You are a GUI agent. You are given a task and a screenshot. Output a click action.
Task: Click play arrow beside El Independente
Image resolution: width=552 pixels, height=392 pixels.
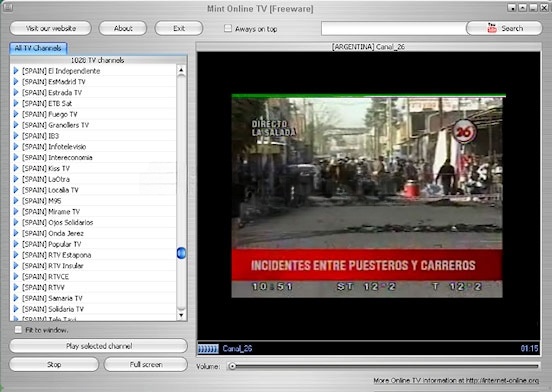tap(16, 71)
